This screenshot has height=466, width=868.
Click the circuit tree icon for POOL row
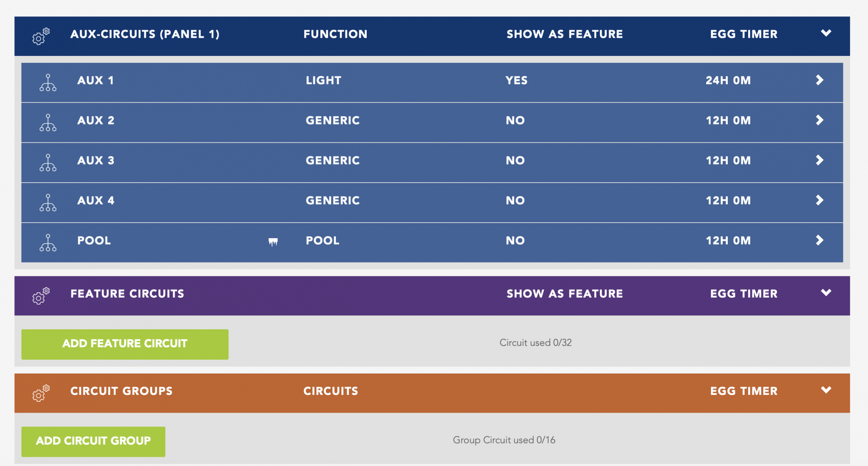(x=48, y=243)
